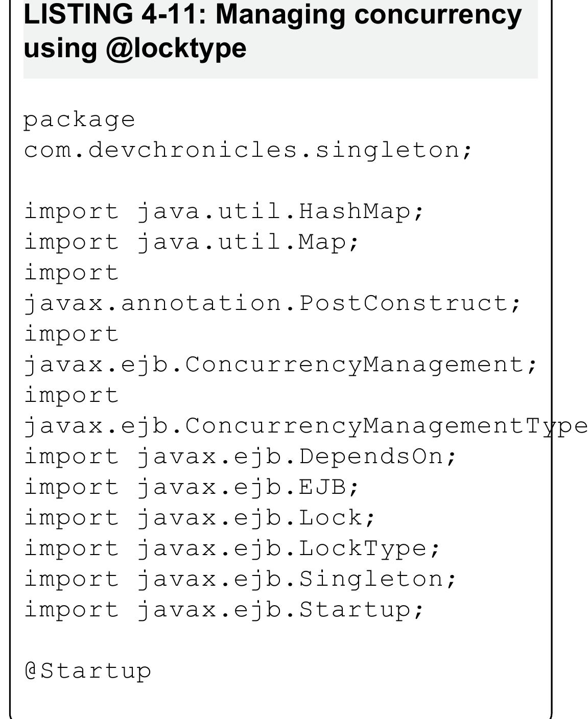588x719 pixels.
Task: Click the @Startup annotation
Action: (88, 671)
